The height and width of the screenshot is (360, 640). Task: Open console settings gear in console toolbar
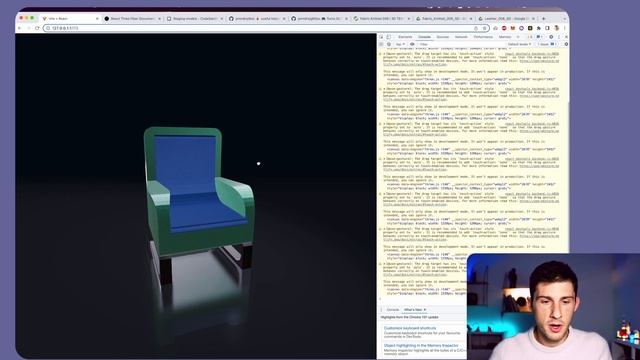(566, 44)
